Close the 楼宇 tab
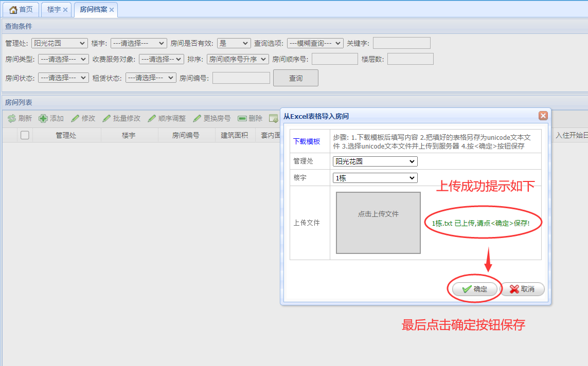 65,10
